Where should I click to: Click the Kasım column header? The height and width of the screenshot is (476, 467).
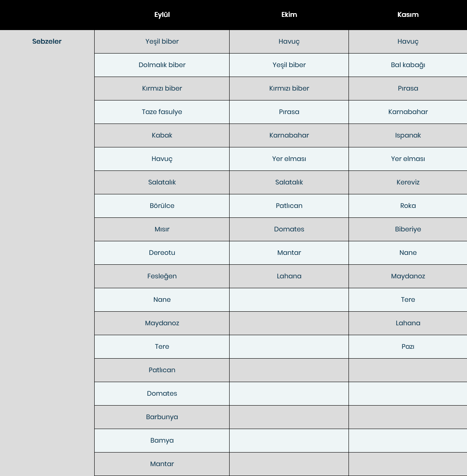(x=408, y=14)
